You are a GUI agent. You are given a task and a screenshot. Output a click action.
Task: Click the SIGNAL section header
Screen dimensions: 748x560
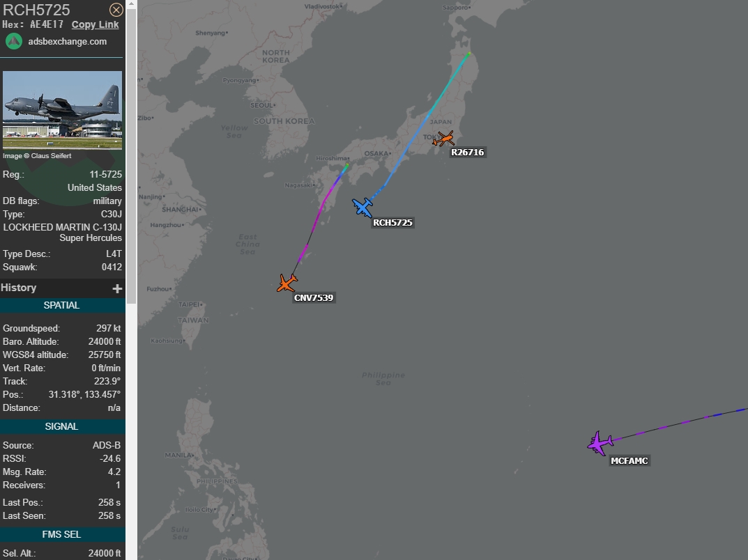coord(61,426)
